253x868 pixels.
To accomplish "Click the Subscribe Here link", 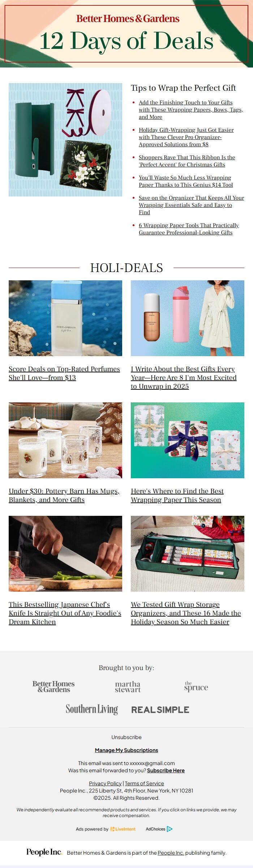I will point(166,770).
